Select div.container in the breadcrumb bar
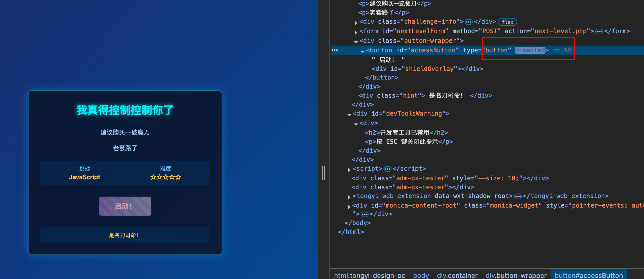The width and height of the screenshot is (644, 279). coord(457,275)
